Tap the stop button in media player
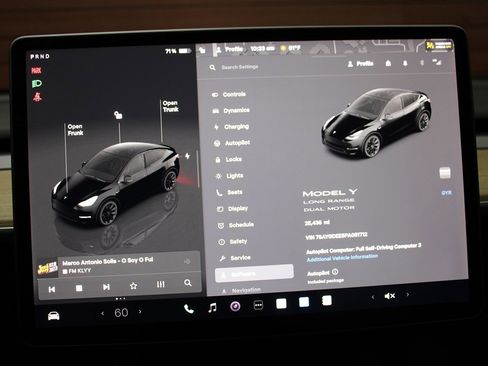Viewport: 488px width, 366px height. coord(79,288)
